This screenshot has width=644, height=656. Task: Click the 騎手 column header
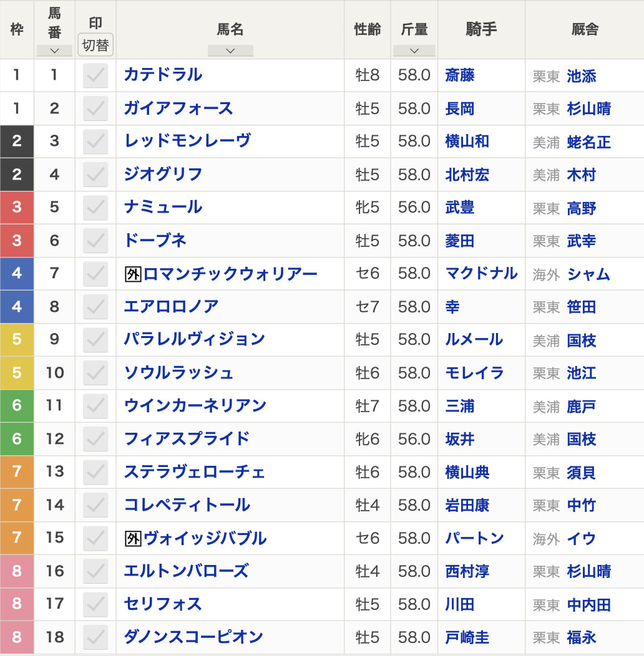(x=481, y=29)
